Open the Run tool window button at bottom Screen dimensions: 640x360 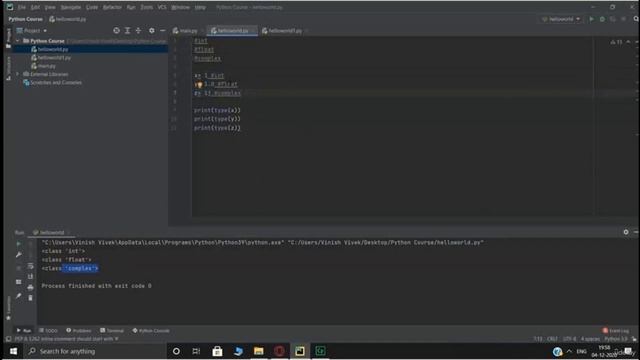(x=24, y=331)
